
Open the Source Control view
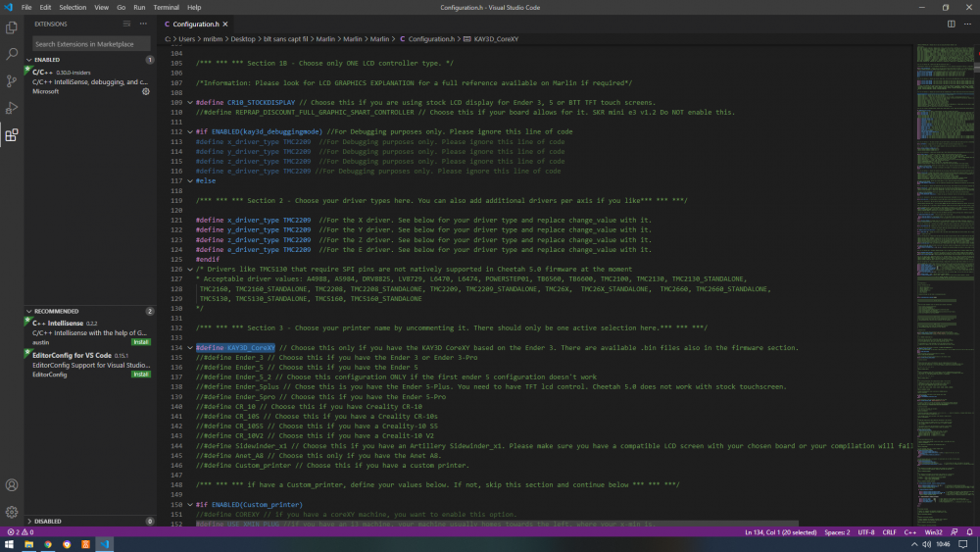coord(11,81)
